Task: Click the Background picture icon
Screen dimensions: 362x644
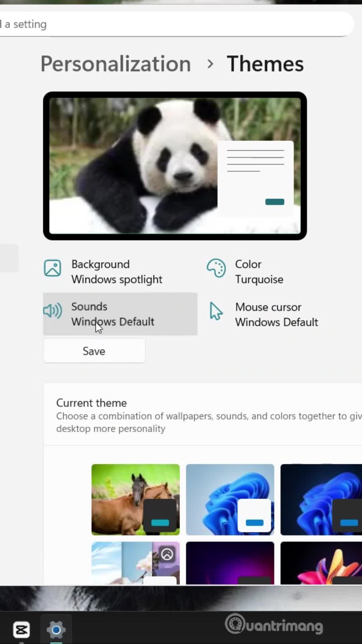Action: point(52,268)
